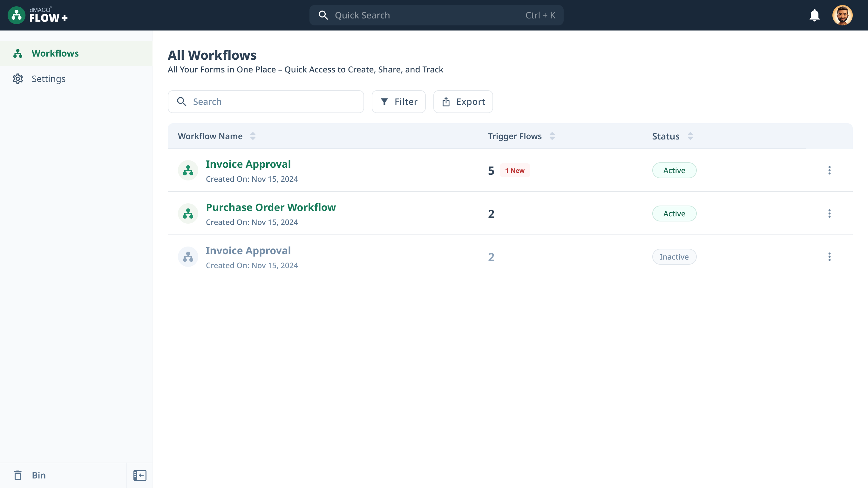Collapse sidebar with panel toggle icon

(x=139, y=475)
